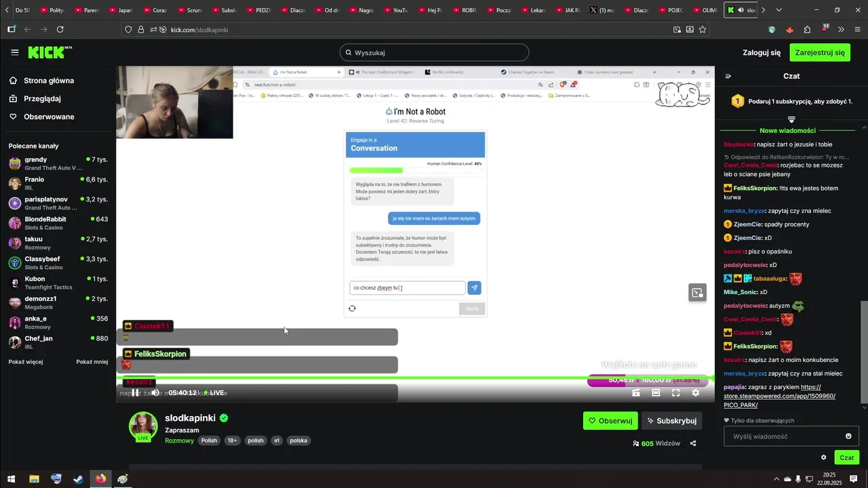Switch to Firefox in the taskbar

click(x=100, y=479)
